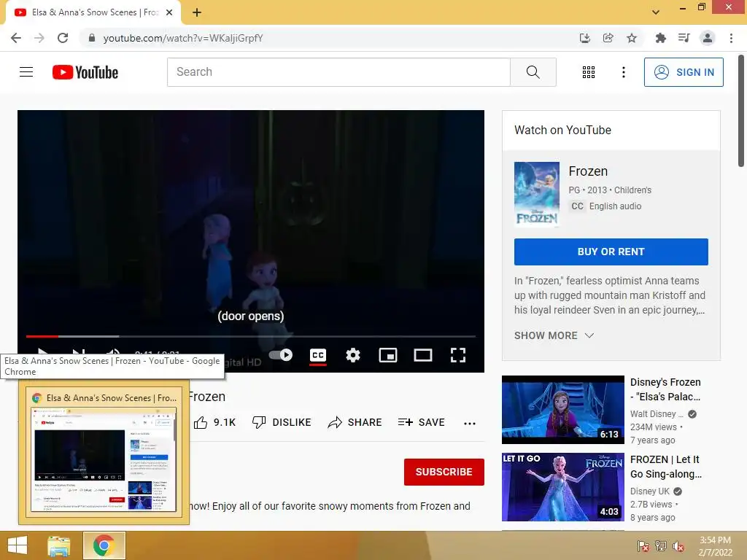747x560 pixels.
Task: Open the Action Center flag icon
Action: (643, 545)
